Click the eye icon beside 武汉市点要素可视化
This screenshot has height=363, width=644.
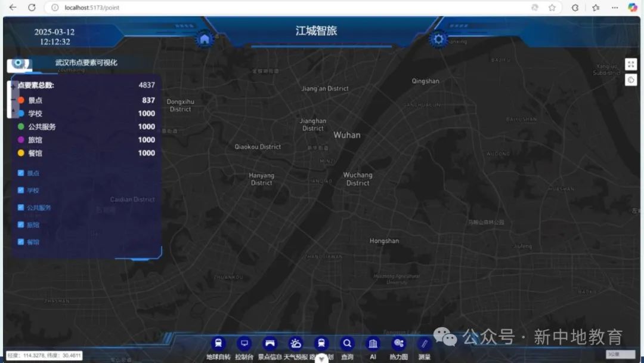click(19, 63)
